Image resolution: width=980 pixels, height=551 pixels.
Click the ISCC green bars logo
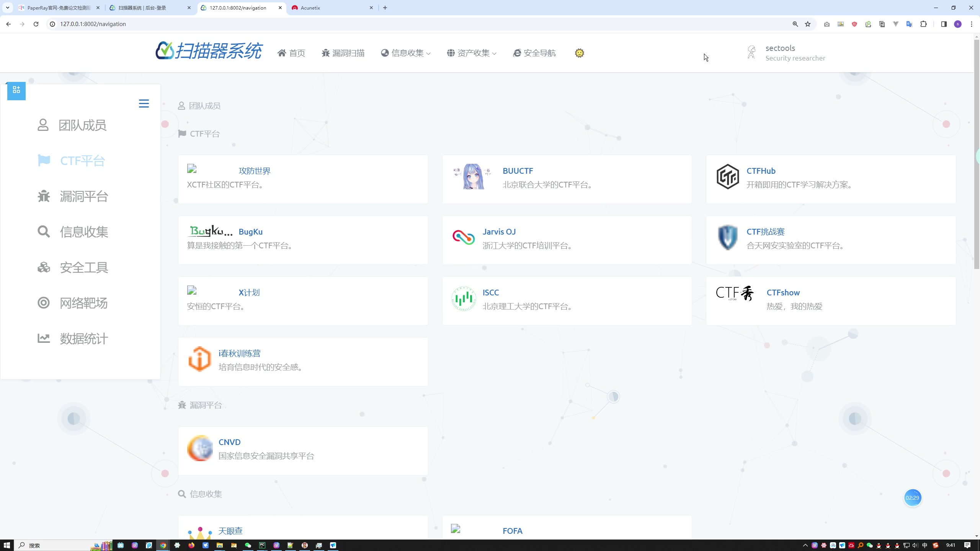pyautogui.click(x=463, y=298)
